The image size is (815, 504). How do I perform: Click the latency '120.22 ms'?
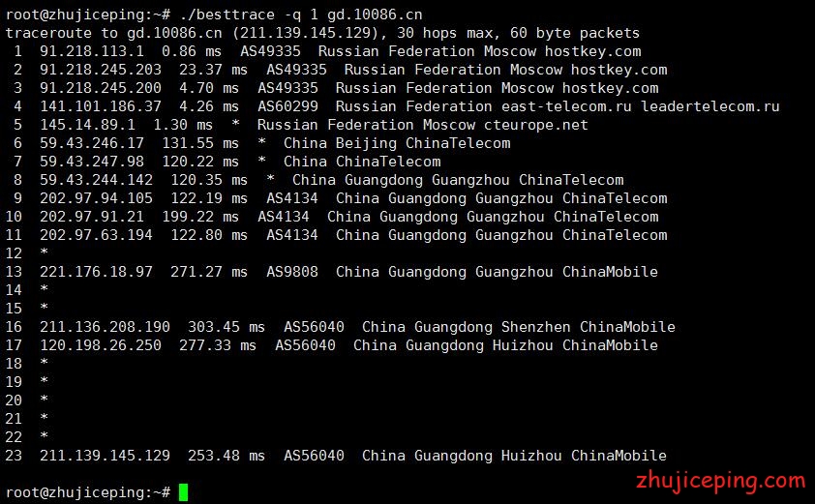200,162
